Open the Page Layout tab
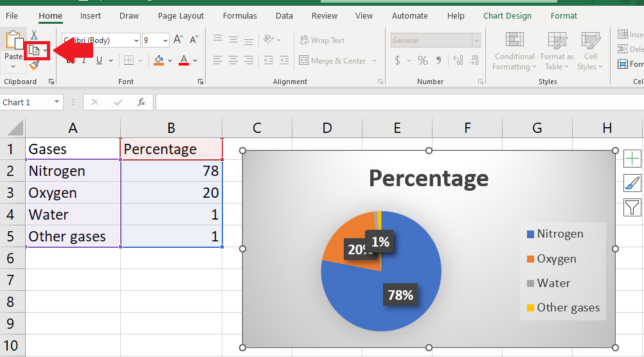The width and height of the screenshot is (644, 357). tap(181, 16)
